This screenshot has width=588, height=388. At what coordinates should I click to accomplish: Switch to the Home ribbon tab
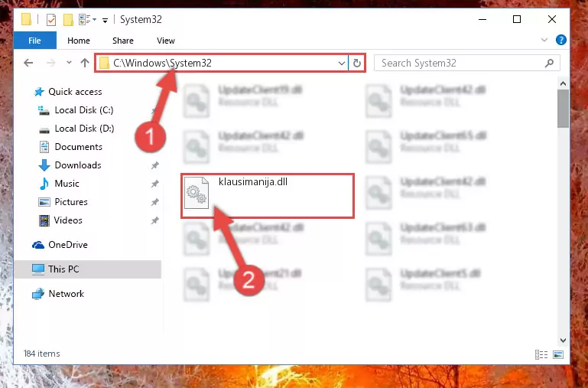point(79,41)
